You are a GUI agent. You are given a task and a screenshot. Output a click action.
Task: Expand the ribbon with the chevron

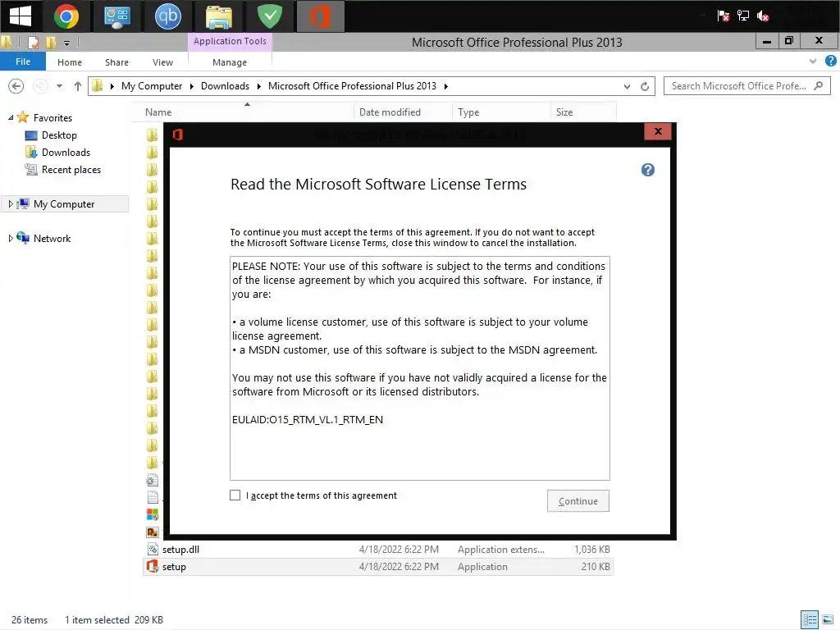click(813, 61)
